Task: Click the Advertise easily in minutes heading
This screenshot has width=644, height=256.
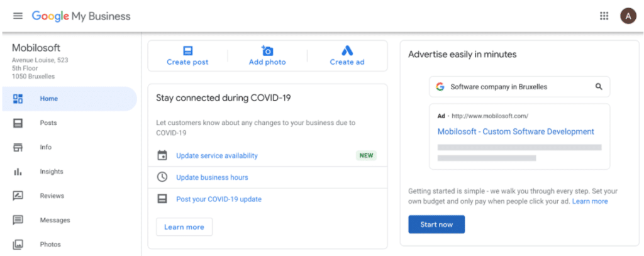Action: click(x=462, y=54)
